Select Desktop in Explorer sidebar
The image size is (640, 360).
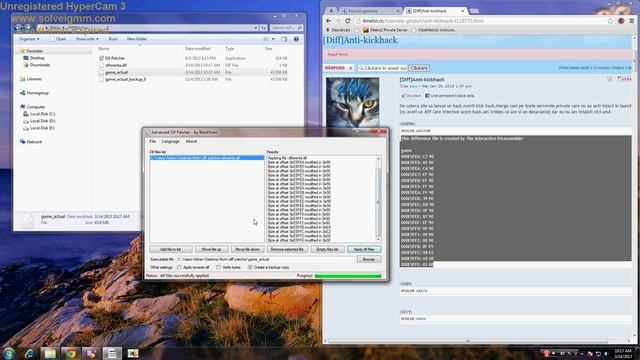click(37, 58)
